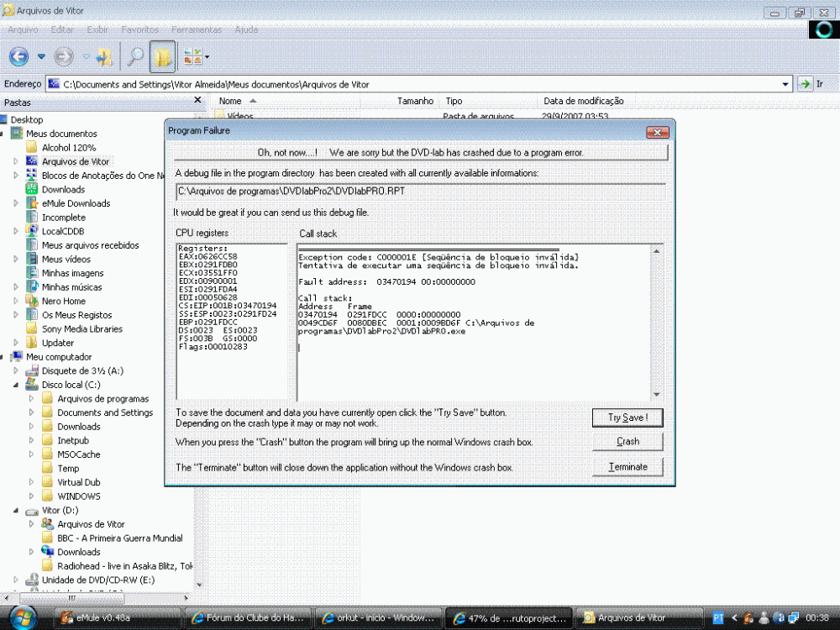This screenshot has height=630, width=840.
Task: Click the green Go arrow icon
Action: pyautogui.click(x=805, y=84)
